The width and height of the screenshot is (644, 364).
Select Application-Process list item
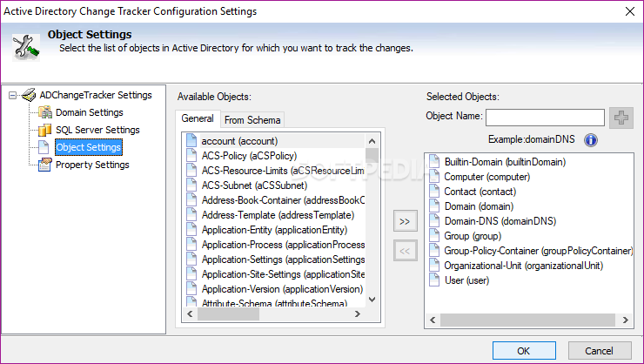283,245
